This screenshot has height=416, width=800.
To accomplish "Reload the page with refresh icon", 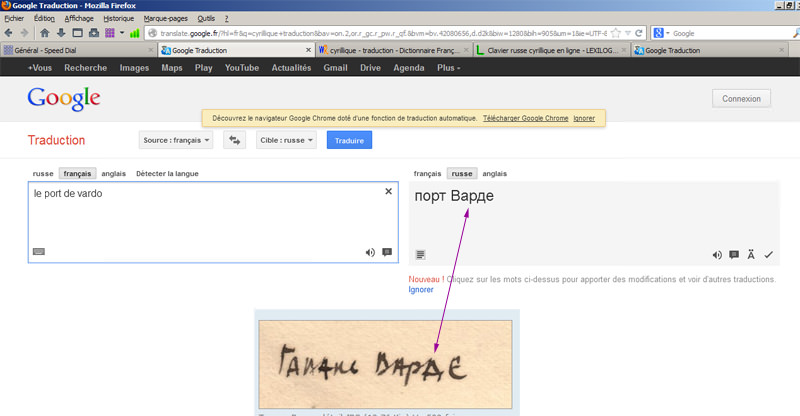I will pos(639,33).
